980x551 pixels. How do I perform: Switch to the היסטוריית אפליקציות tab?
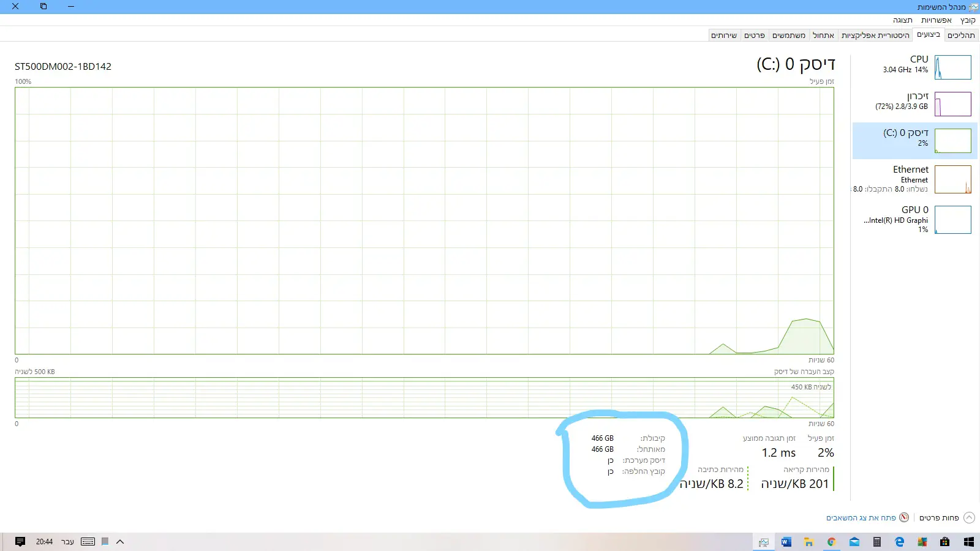875,36
